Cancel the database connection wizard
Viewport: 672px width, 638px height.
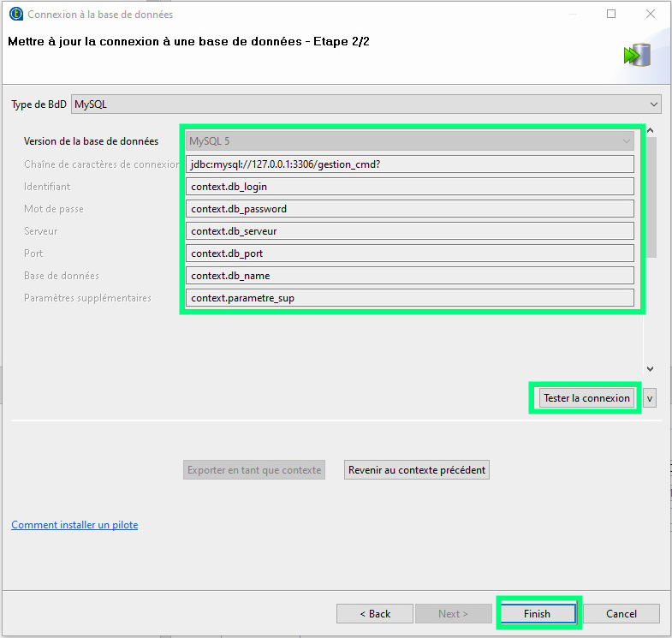621,613
